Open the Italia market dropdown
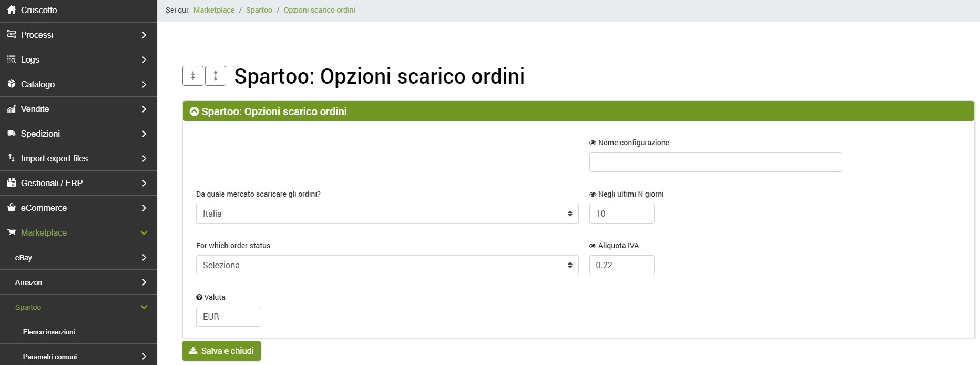Image resolution: width=980 pixels, height=365 pixels. pos(387,214)
